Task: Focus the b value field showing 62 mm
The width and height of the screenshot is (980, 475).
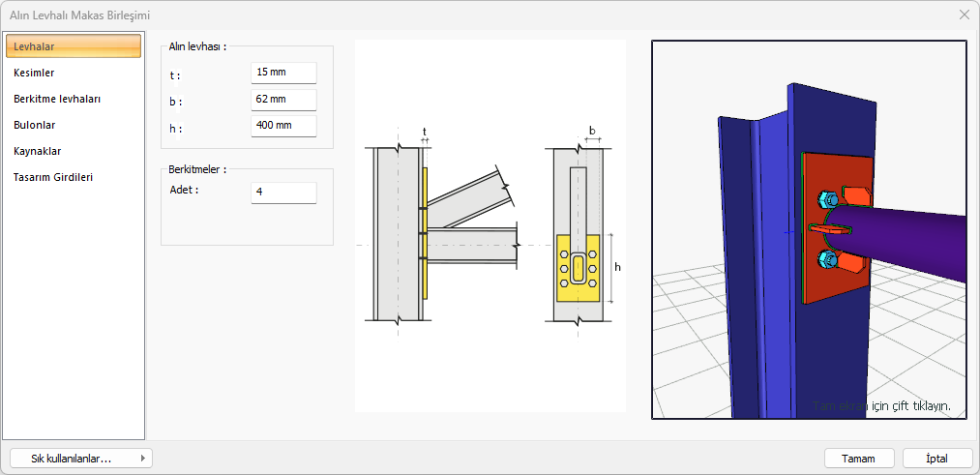Action: tap(282, 101)
